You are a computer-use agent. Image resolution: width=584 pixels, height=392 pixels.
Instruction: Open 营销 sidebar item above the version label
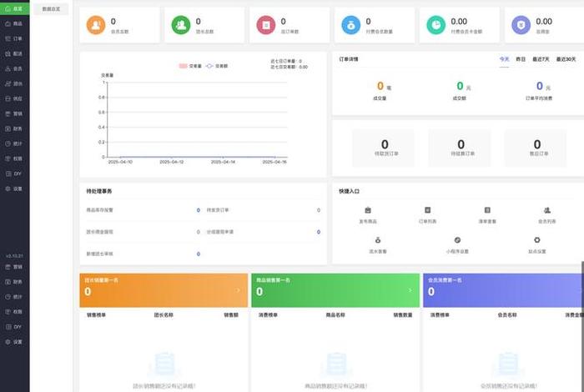pyautogui.click(x=14, y=113)
